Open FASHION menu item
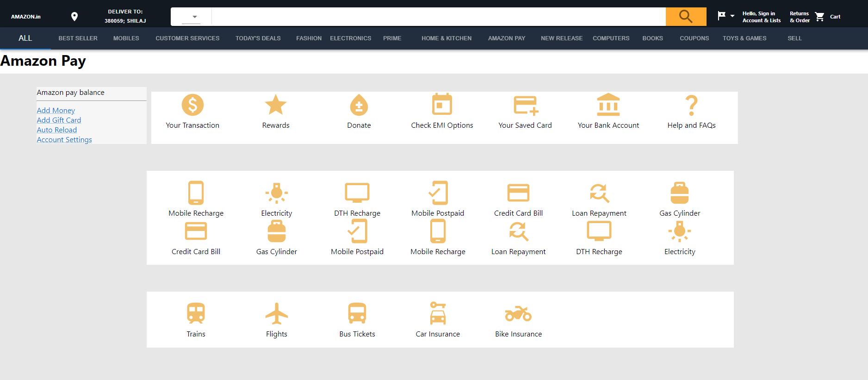The image size is (868, 380). point(309,38)
